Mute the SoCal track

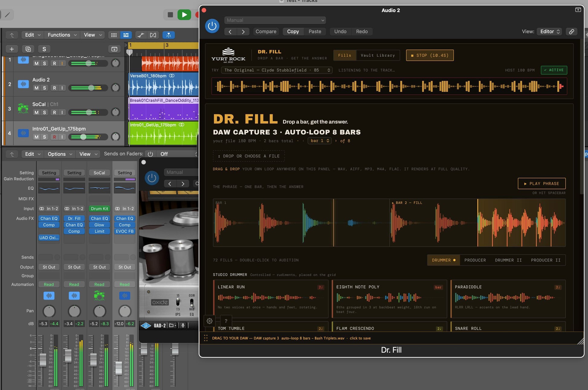(x=37, y=112)
